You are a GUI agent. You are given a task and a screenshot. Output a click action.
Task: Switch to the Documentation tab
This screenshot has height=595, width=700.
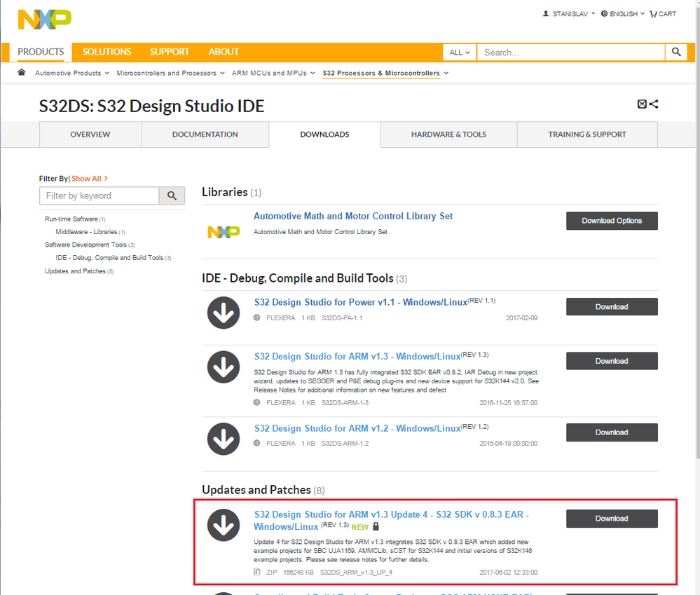pyautogui.click(x=205, y=135)
